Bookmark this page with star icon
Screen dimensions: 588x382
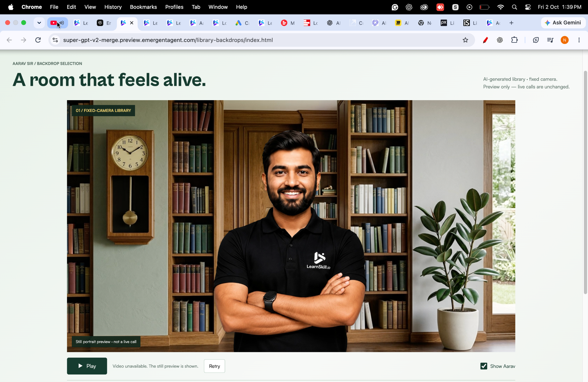click(465, 40)
